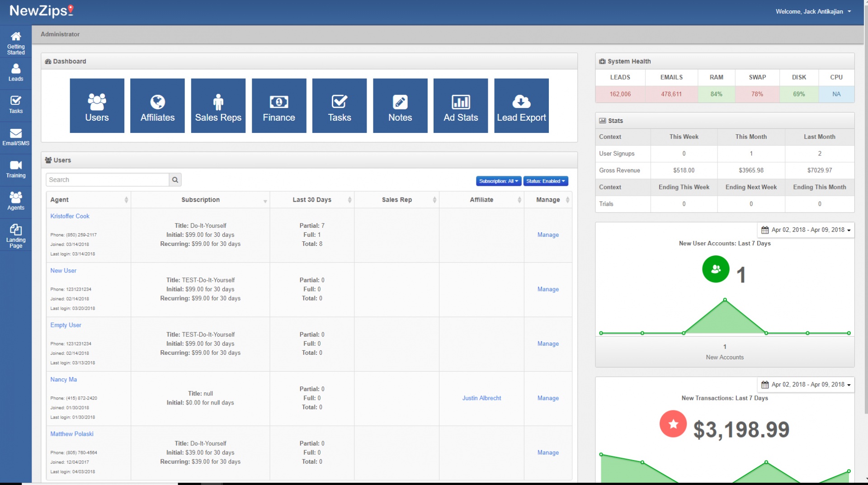The width and height of the screenshot is (868, 485).
Task: Open the Lead Export dashboard tile
Action: coord(521,106)
